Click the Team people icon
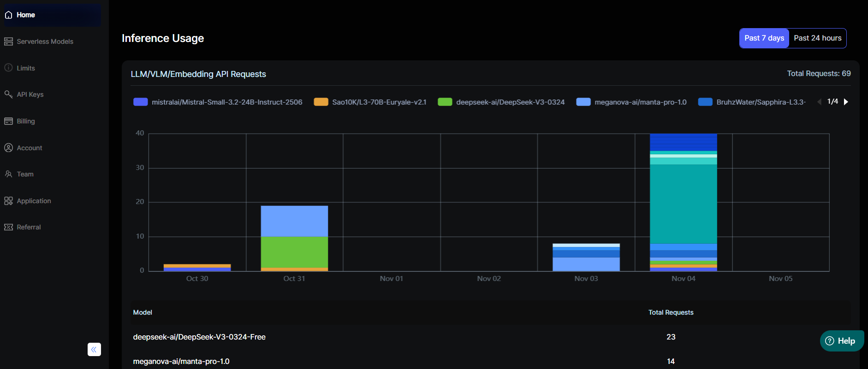The width and height of the screenshot is (868, 369). pyautogui.click(x=8, y=174)
